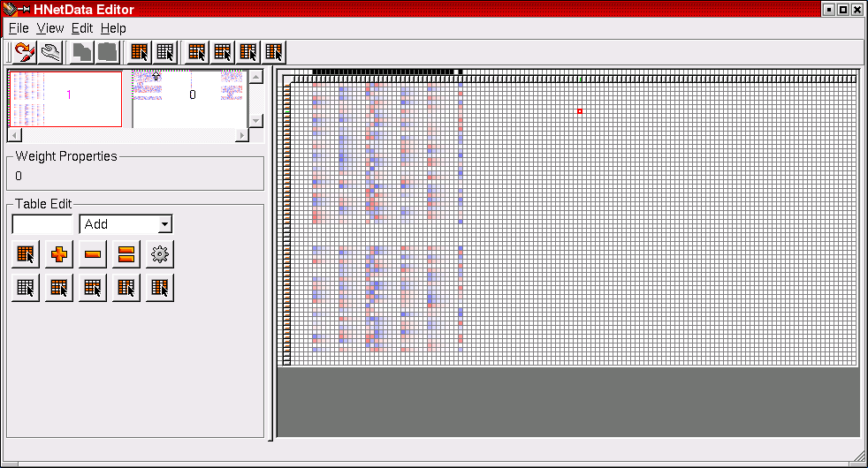Click the last grid-select icon in toolbar
Image resolution: width=868 pixels, height=468 pixels.
pyautogui.click(x=274, y=52)
